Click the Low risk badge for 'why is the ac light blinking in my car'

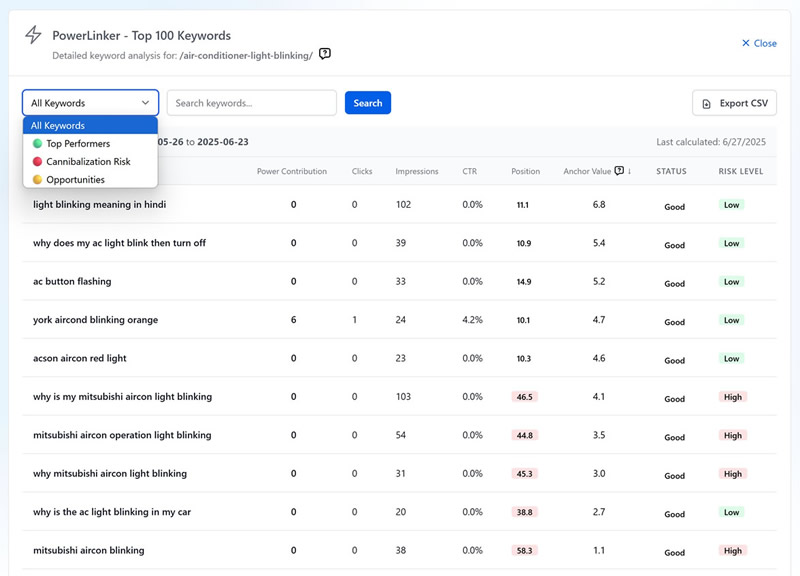coord(731,512)
